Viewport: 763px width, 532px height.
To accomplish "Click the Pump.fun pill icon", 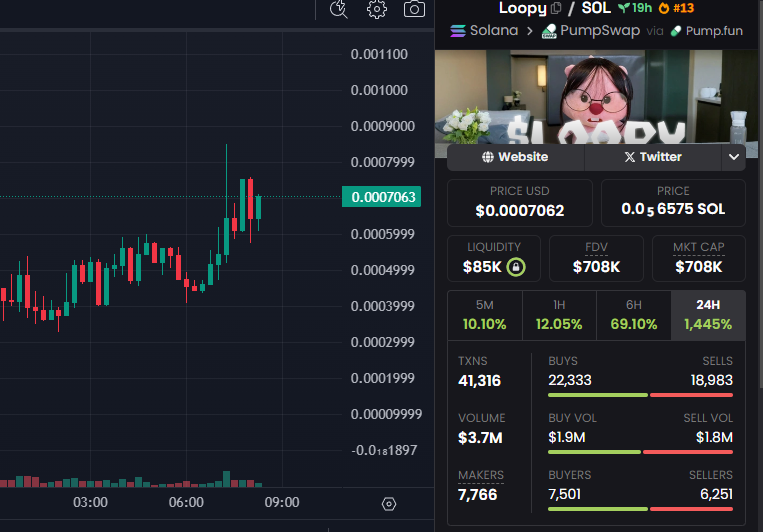I will 675,31.
